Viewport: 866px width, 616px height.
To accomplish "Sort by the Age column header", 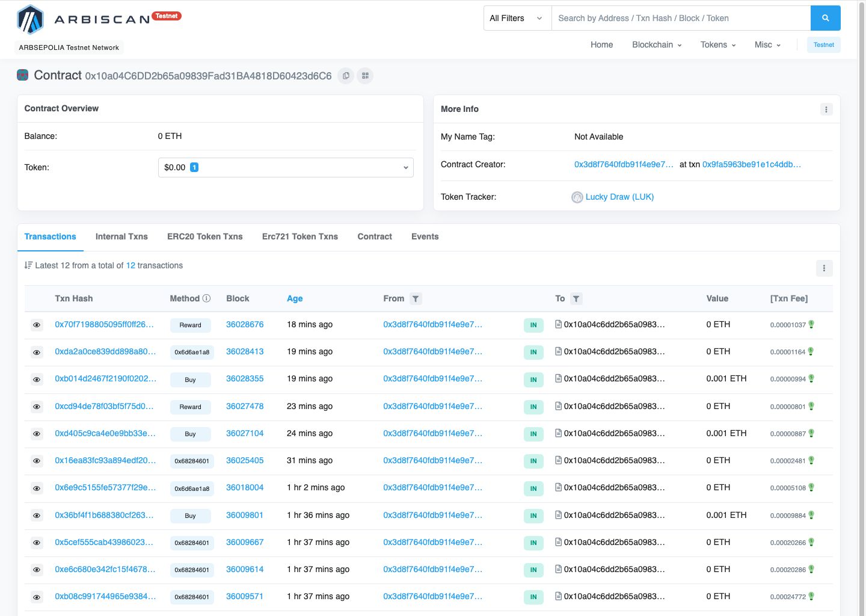I will pyautogui.click(x=295, y=298).
